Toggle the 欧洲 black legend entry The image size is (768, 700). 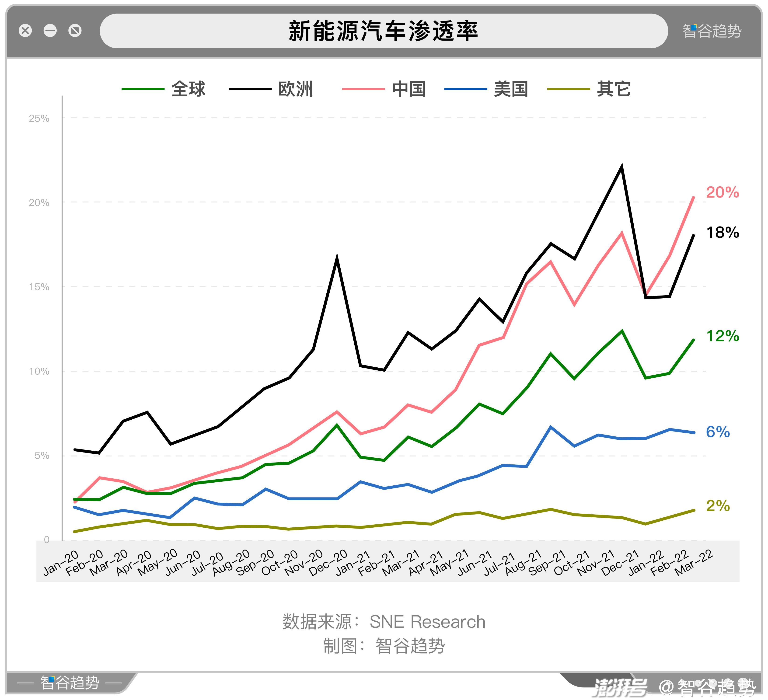coord(295,89)
